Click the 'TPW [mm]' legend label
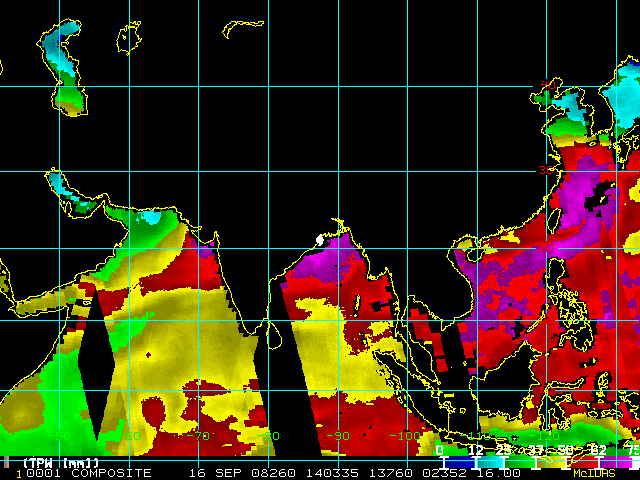 point(61,463)
